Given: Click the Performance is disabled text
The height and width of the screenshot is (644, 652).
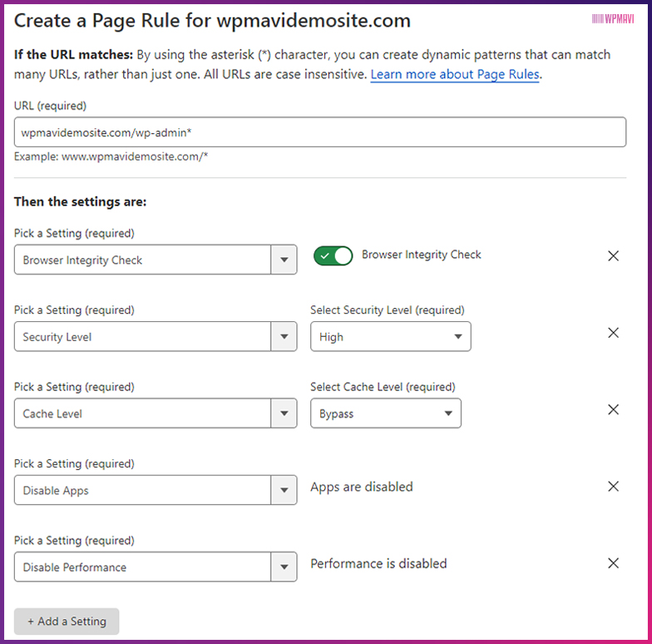Looking at the screenshot, I should coord(378,564).
